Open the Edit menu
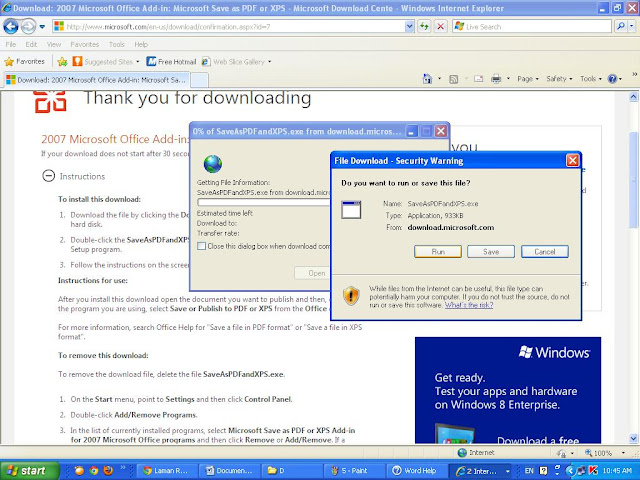This screenshot has height=480, width=640. tap(31, 44)
